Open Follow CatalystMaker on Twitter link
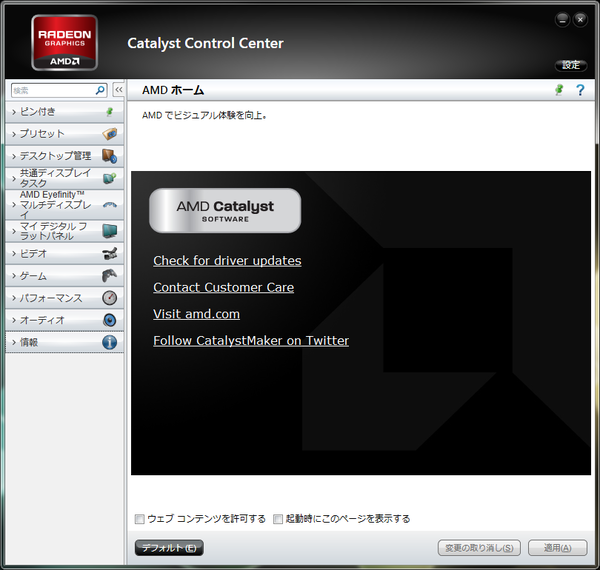 click(x=251, y=340)
